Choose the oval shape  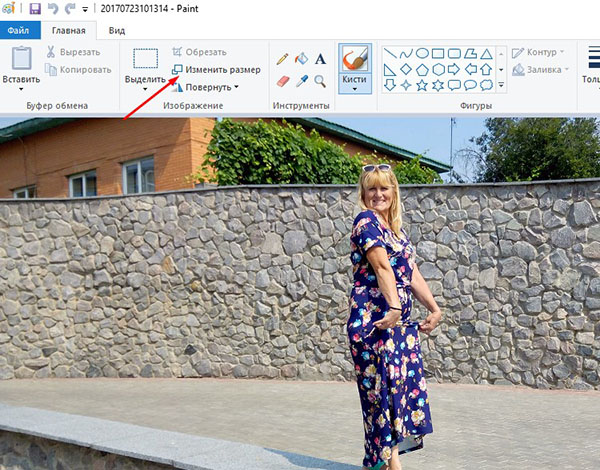point(422,53)
